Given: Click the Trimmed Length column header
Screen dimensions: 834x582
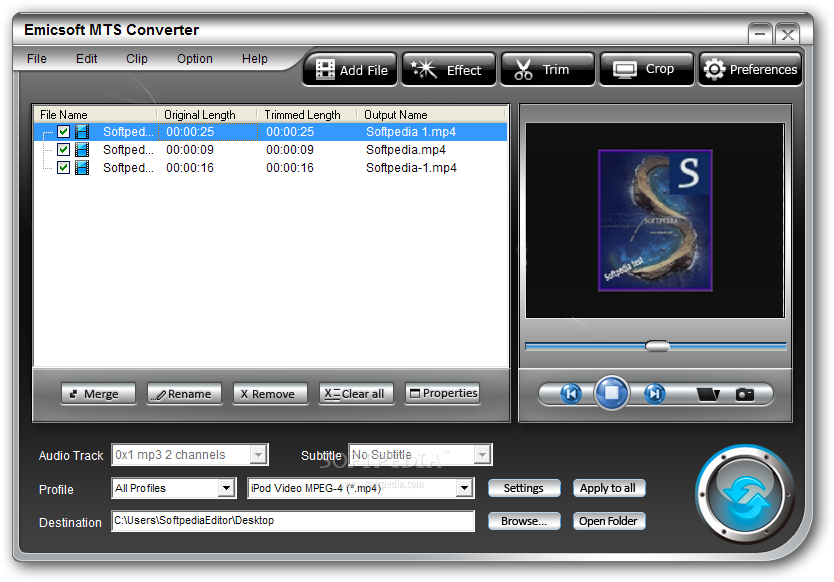Looking at the screenshot, I should point(307,114).
